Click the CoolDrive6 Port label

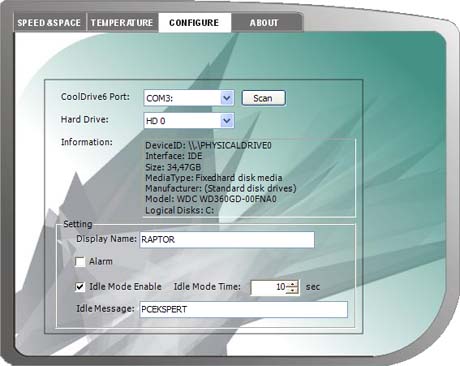coord(95,97)
